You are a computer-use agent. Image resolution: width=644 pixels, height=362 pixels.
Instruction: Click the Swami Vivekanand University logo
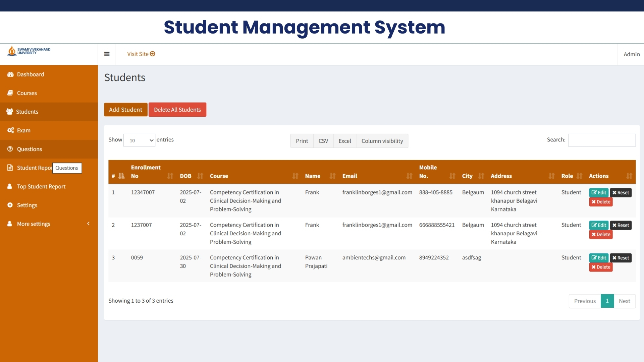[29, 51]
